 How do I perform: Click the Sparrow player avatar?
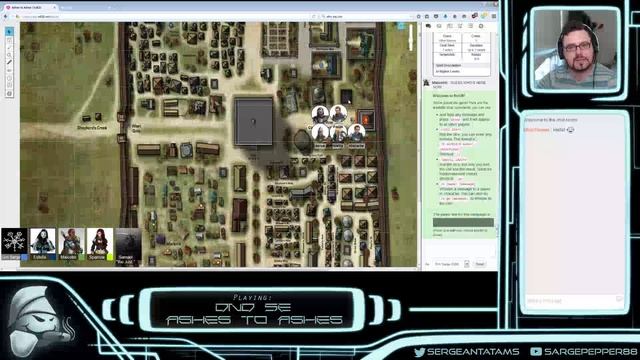click(100, 241)
